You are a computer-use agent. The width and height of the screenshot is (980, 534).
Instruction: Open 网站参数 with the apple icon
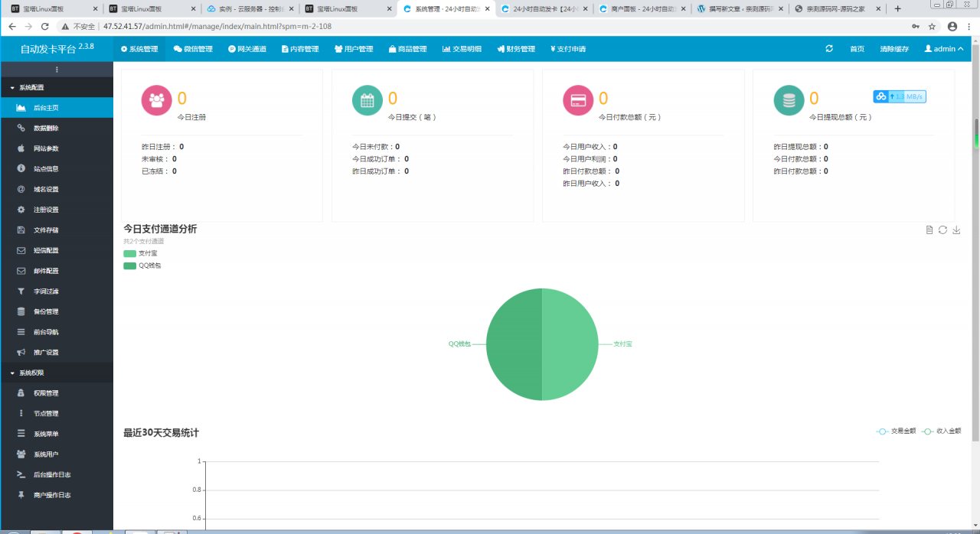57,148
